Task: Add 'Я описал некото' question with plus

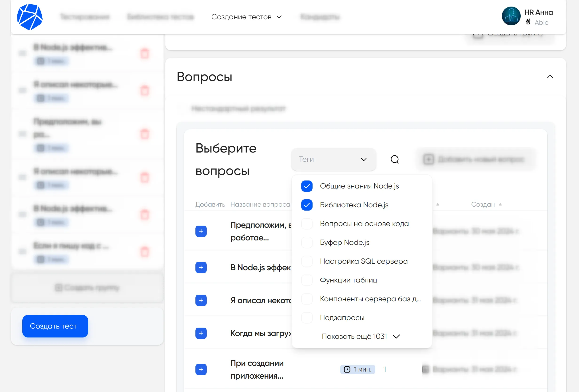Action: (201, 300)
